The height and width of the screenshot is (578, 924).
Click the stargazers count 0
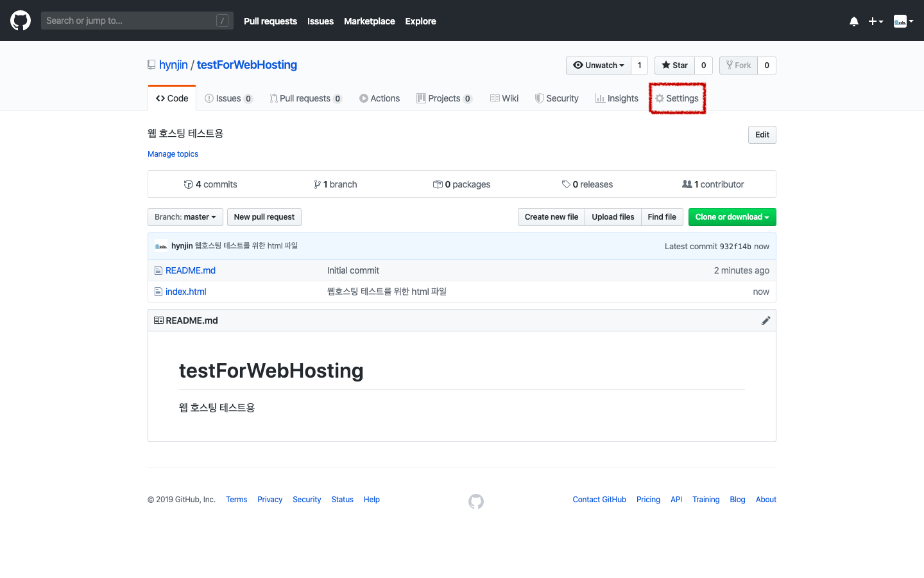point(703,66)
